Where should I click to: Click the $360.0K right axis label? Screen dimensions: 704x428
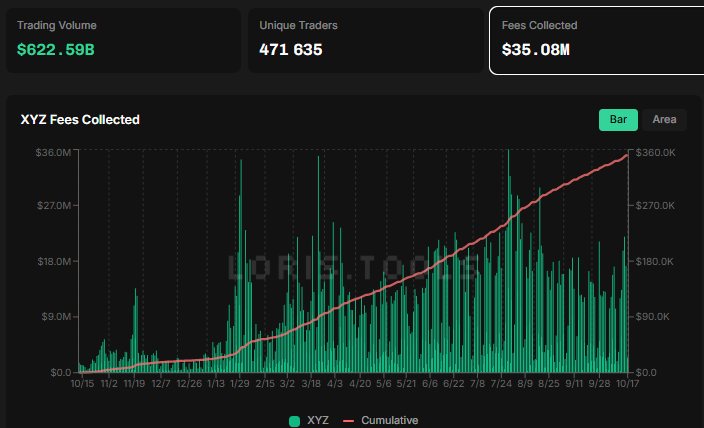pos(656,153)
